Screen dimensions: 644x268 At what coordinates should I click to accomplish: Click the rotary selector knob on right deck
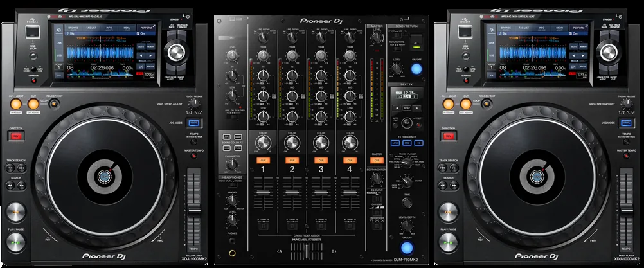[x=609, y=52]
